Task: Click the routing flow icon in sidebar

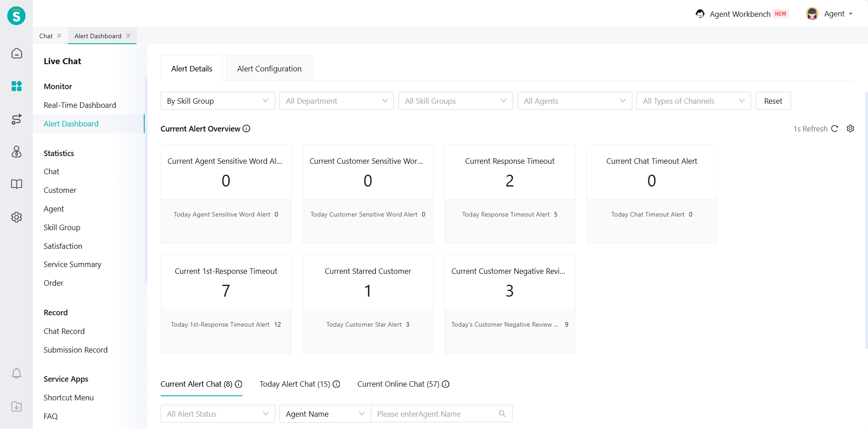Action: click(x=16, y=119)
